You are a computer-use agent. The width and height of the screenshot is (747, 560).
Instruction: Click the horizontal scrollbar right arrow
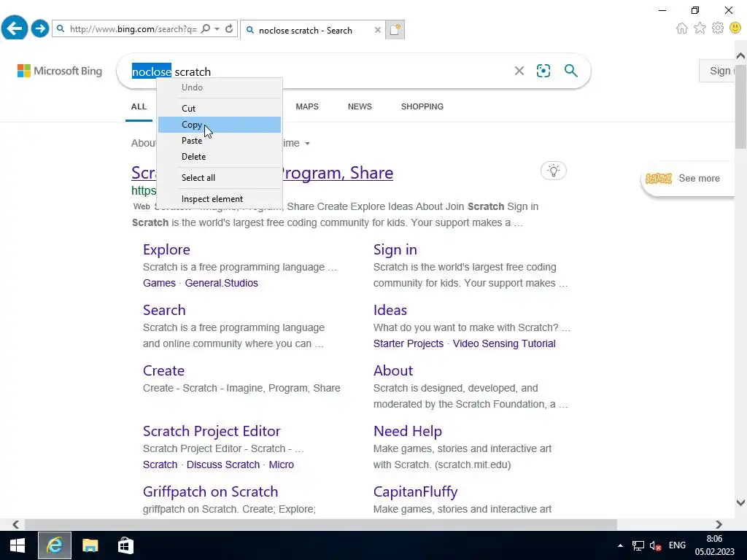pos(719,524)
